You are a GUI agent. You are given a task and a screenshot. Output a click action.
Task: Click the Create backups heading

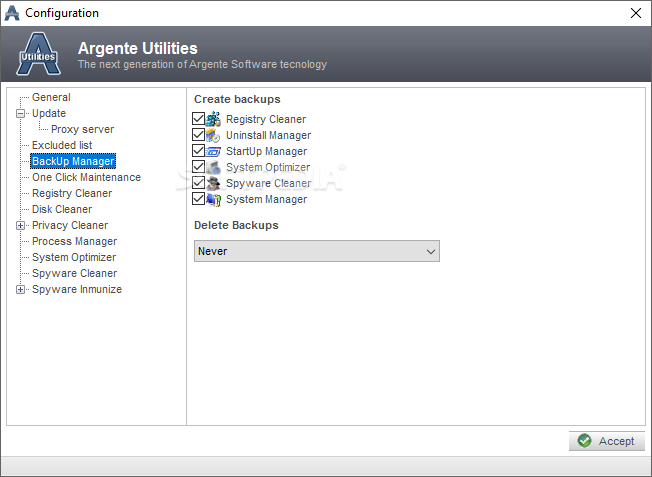pyautogui.click(x=237, y=99)
